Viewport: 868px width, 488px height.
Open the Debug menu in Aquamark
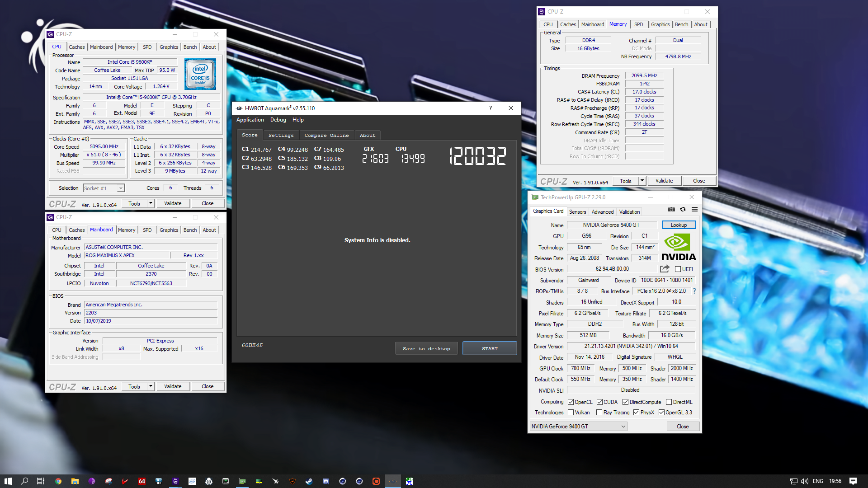pos(278,120)
